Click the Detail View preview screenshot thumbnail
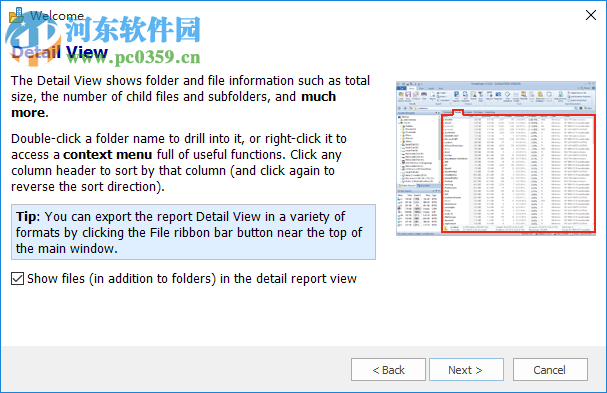The height and width of the screenshot is (393, 607). point(496,158)
